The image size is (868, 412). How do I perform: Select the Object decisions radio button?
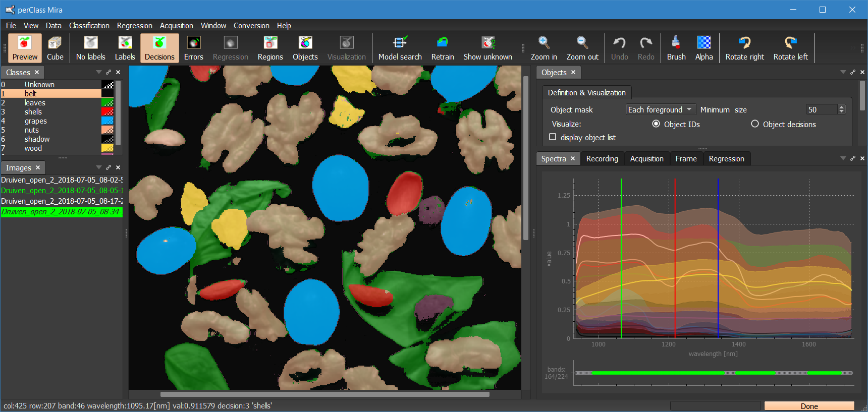[755, 124]
